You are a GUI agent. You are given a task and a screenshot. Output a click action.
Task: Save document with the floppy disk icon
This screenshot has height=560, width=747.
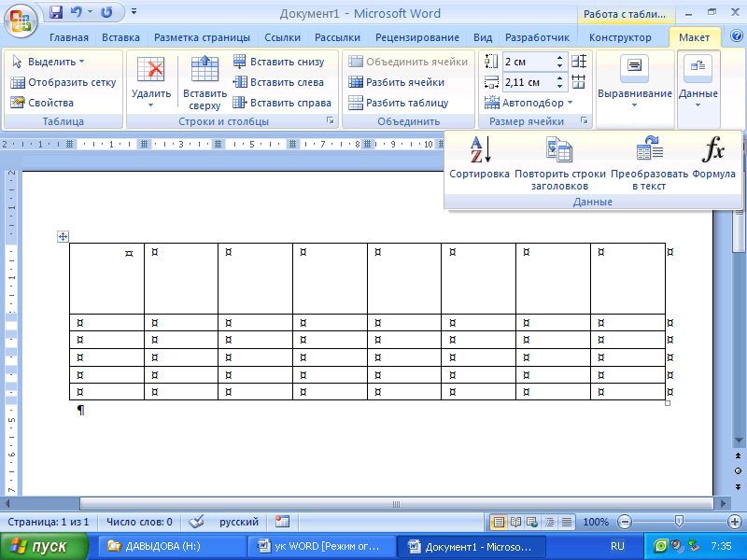coord(56,12)
